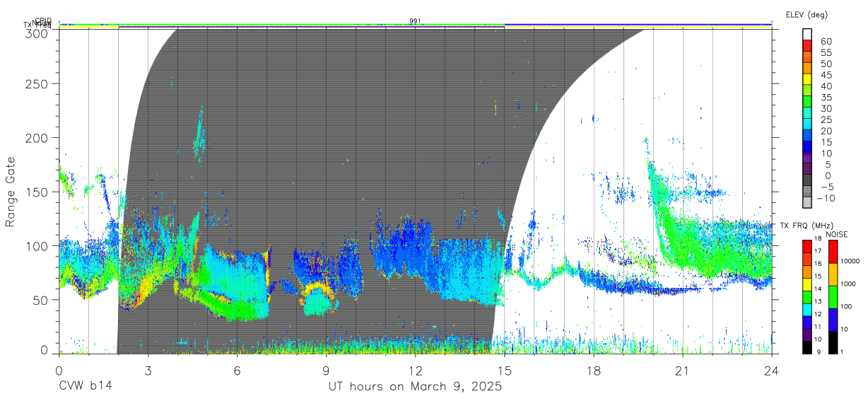
Task: Click the '15' tick on UT hours axis
Action: pos(504,370)
